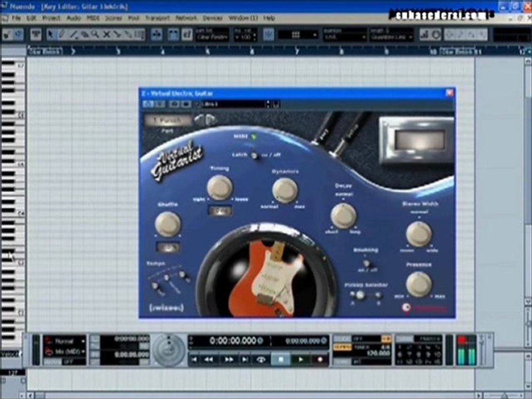Click the Stereo Width knob
Viewport: 532px width, 399px height.
point(419,234)
